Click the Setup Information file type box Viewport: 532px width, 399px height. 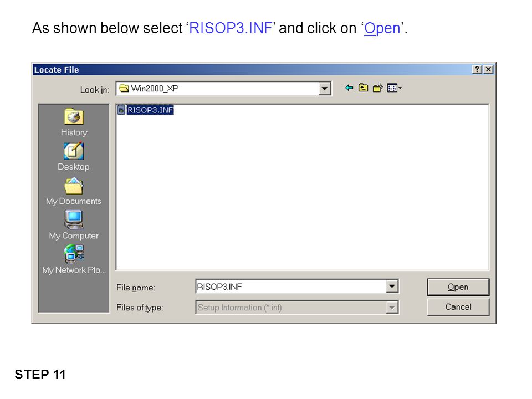(297, 308)
